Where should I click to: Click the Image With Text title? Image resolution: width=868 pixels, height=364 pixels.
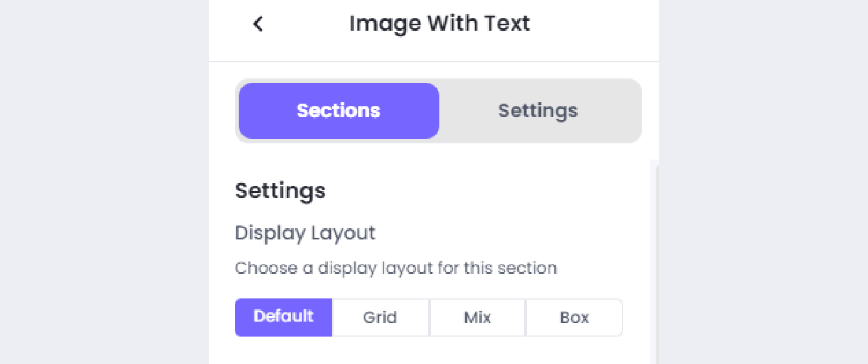point(440,24)
